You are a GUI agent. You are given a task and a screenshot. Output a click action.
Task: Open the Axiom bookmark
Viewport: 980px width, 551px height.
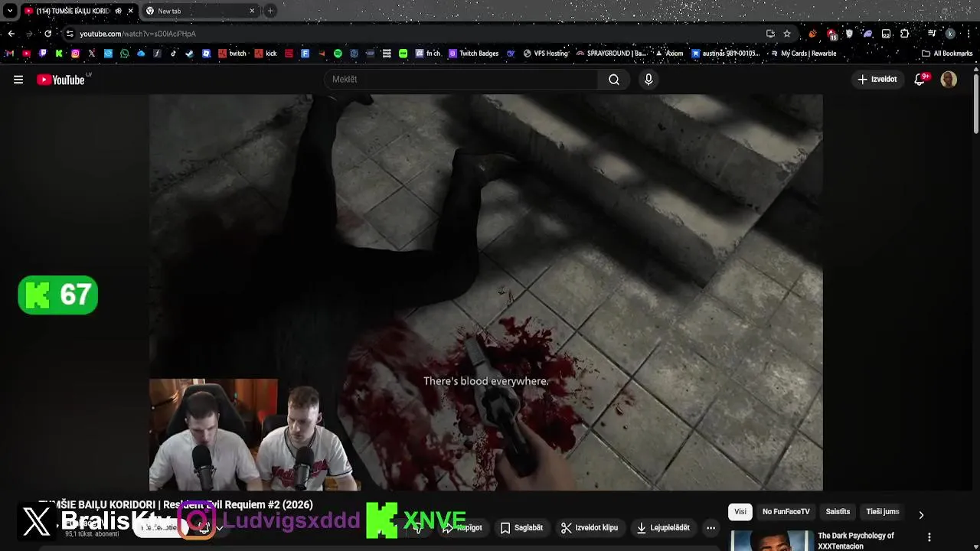[x=669, y=54]
